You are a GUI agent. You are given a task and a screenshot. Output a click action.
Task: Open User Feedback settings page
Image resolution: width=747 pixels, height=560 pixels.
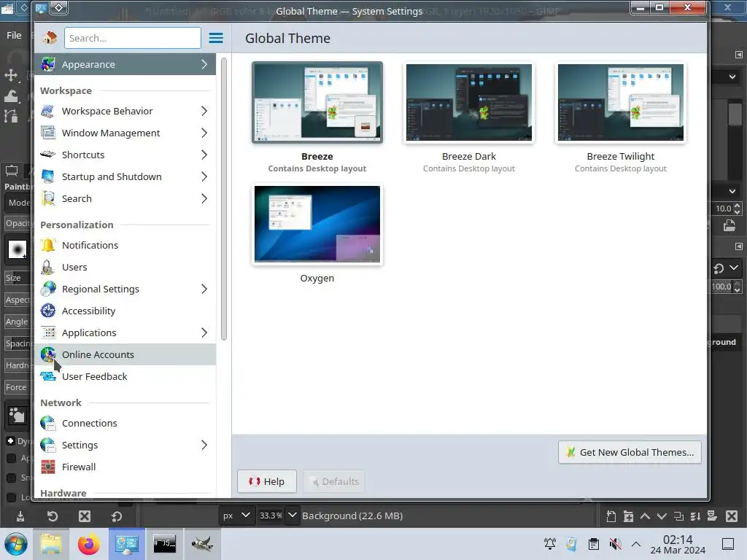[125, 377]
